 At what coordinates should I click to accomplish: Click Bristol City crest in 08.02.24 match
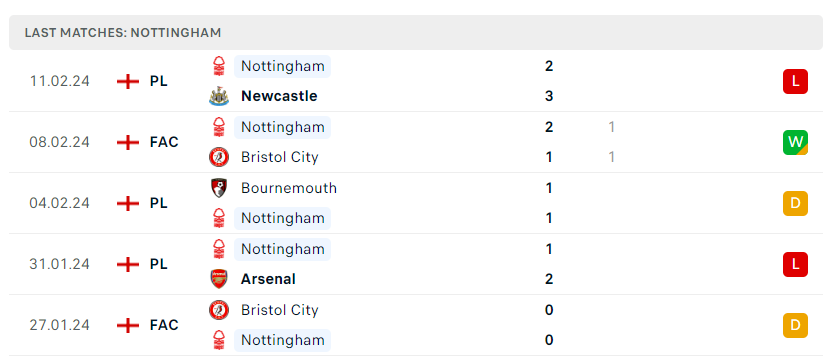point(219,157)
